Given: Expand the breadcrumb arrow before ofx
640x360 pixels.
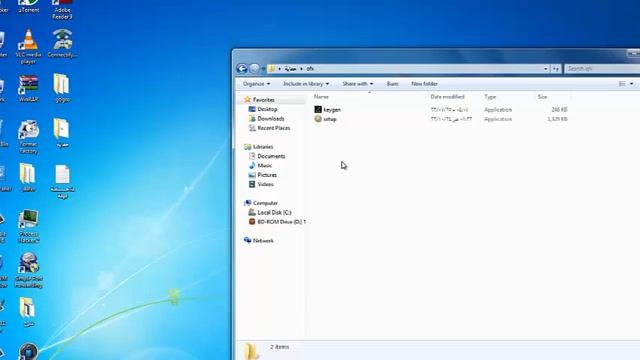Looking at the screenshot, I should pyautogui.click(x=302, y=69).
